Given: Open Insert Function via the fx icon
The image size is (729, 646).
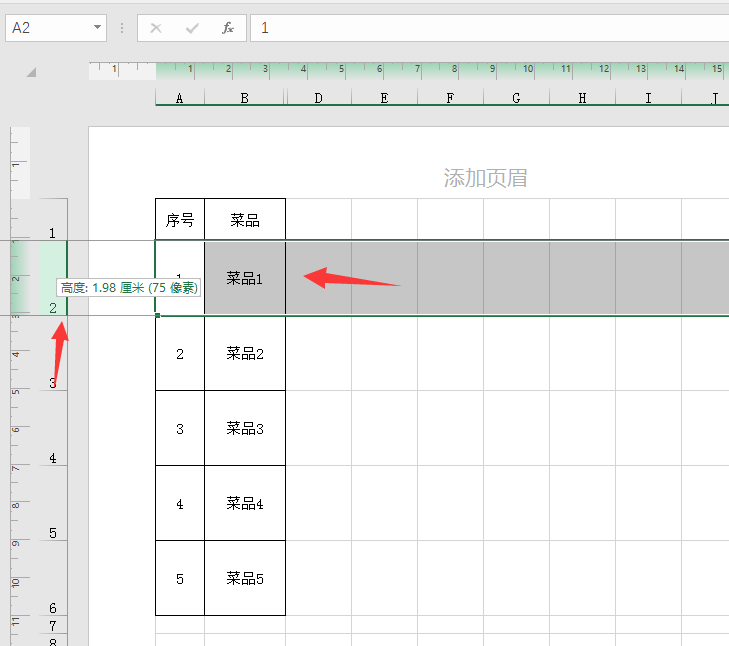Looking at the screenshot, I should (228, 28).
